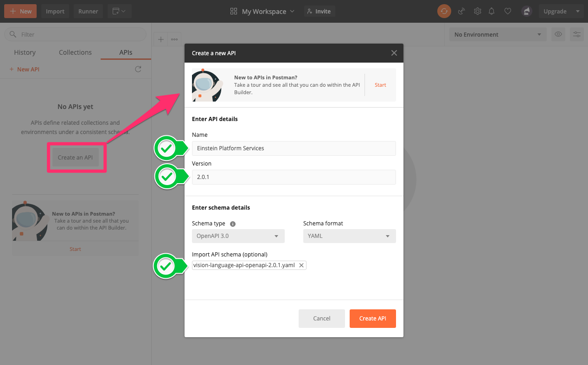Click the API Name input field
The width and height of the screenshot is (588, 365).
[294, 148]
